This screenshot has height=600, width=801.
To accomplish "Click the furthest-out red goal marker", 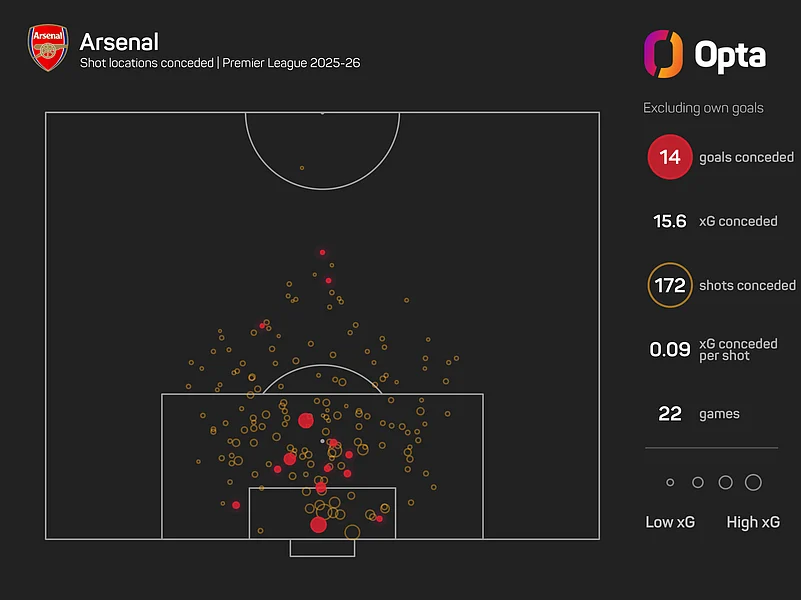I will 322,252.
